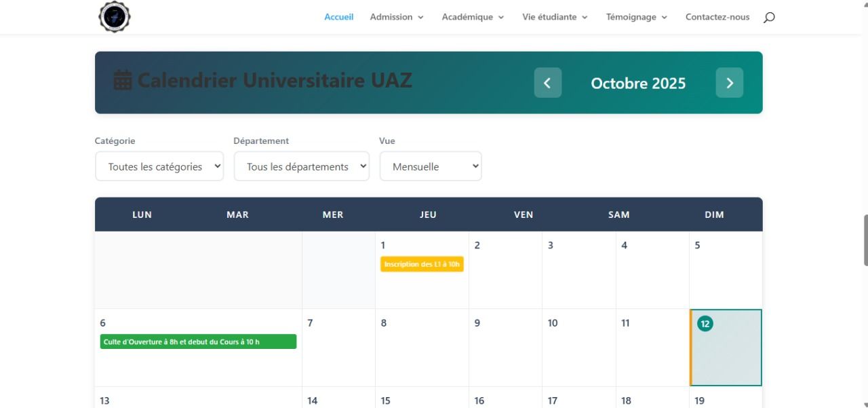Go to next month arrow
The width and height of the screenshot is (868, 408).
[x=729, y=83]
